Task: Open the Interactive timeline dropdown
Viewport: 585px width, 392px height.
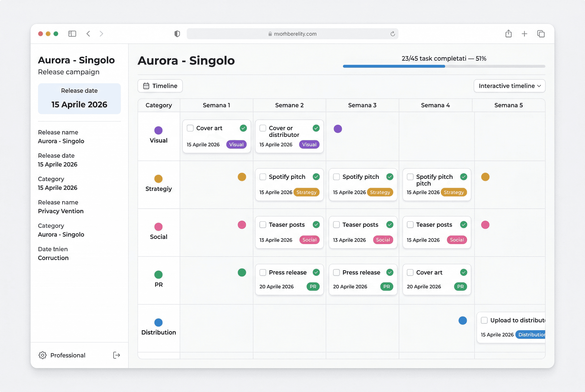Action: point(509,86)
